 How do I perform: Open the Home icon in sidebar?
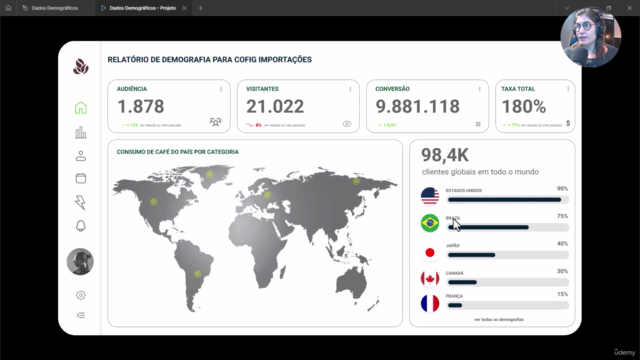pos(81,108)
